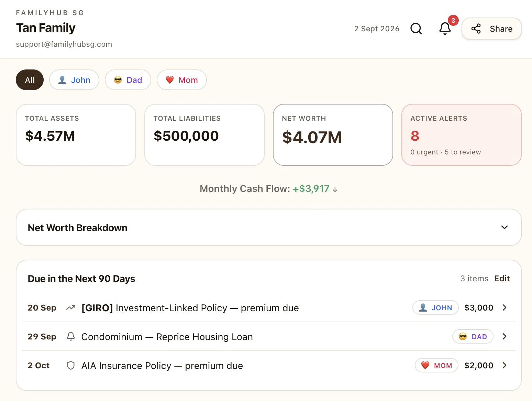Select the All filter chip

(30, 80)
